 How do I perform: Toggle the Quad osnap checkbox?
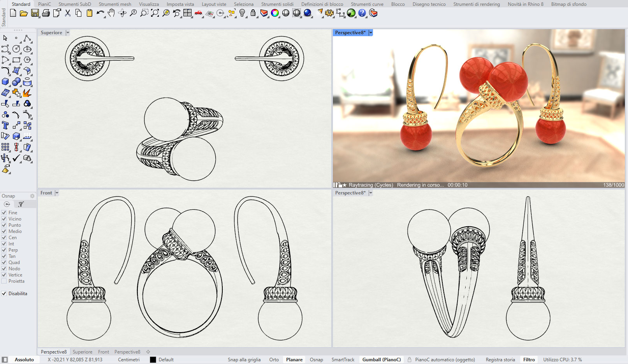[x=4, y=262]
